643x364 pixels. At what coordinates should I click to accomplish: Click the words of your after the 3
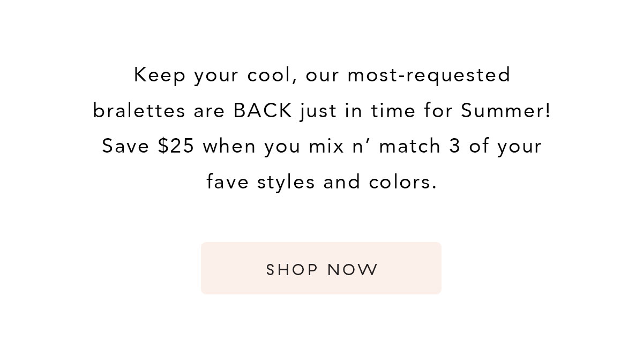click(505, 146)
